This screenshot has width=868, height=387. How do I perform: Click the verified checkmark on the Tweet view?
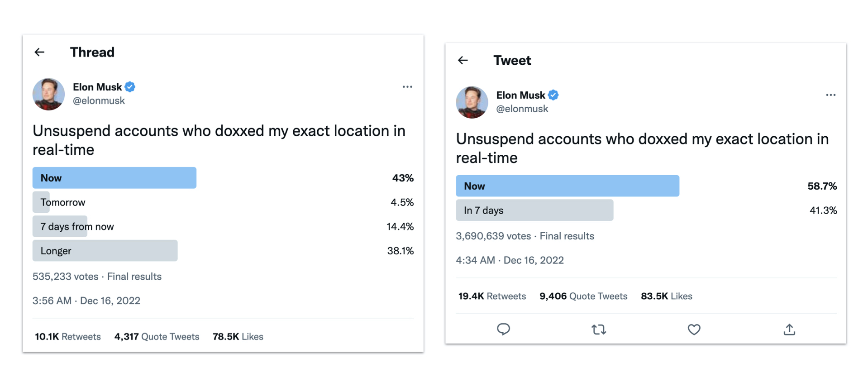(553, 95)
